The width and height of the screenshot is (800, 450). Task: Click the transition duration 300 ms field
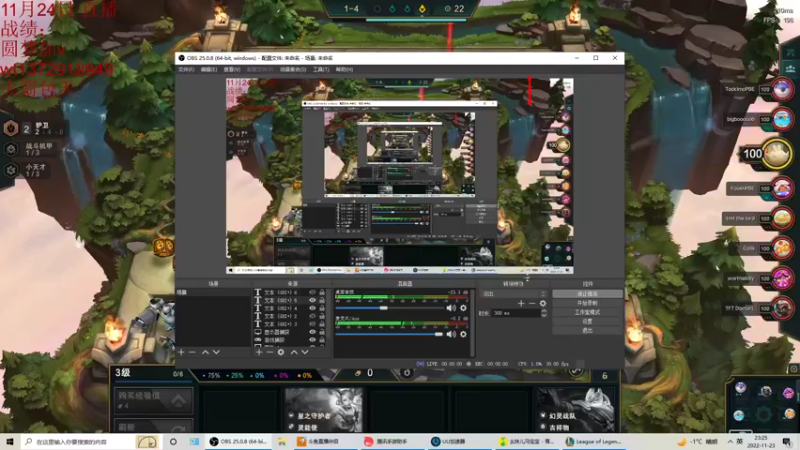[x=515, y=313]
